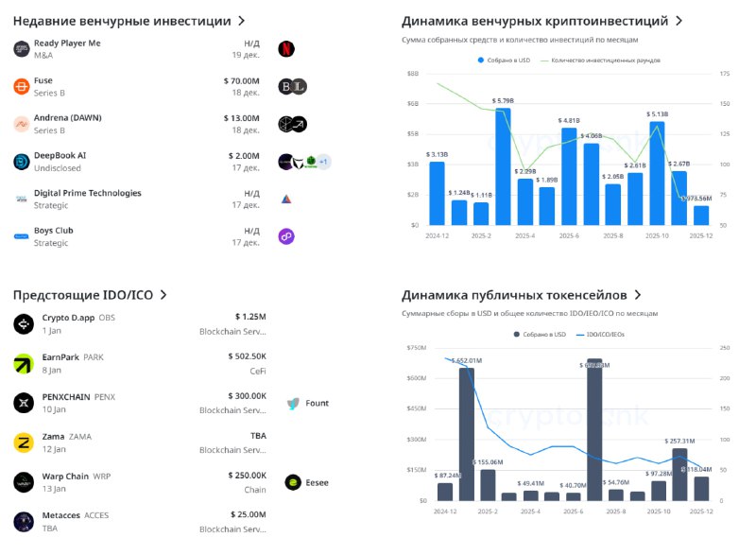756x555 pixels.
Task: Open the '+1' additional investors badge
Action: [x=323, y=162]
